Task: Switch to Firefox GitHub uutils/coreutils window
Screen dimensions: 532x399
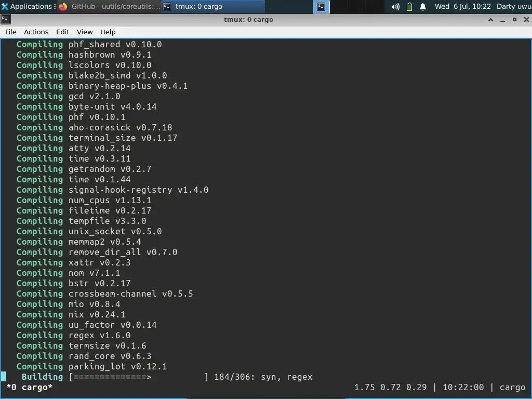Action: click(x=109, y=6)
